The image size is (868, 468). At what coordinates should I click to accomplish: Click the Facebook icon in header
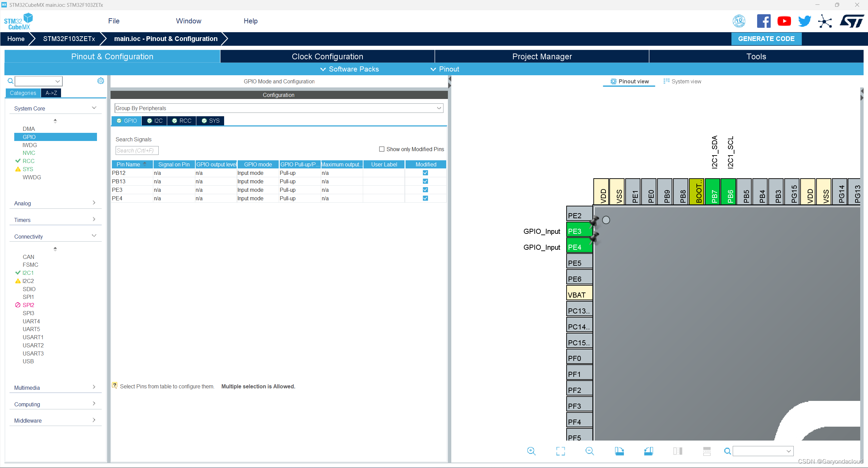pos(764,21)
